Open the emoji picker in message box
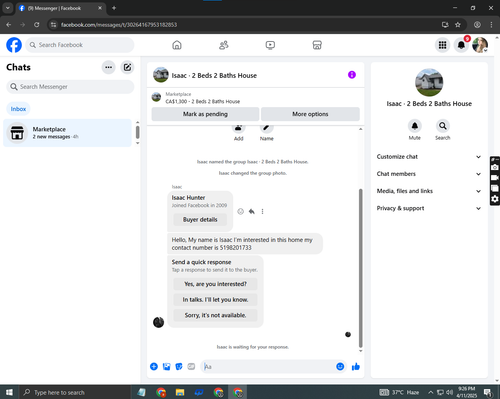This screenshot has height=399, width=500. (x=340, y=367)
